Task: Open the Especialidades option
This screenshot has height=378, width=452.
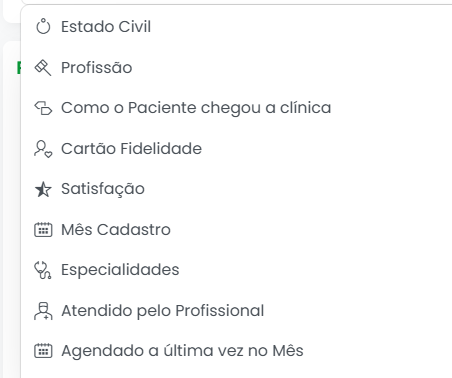Action: pyautogui.click(x=237, y=270)
